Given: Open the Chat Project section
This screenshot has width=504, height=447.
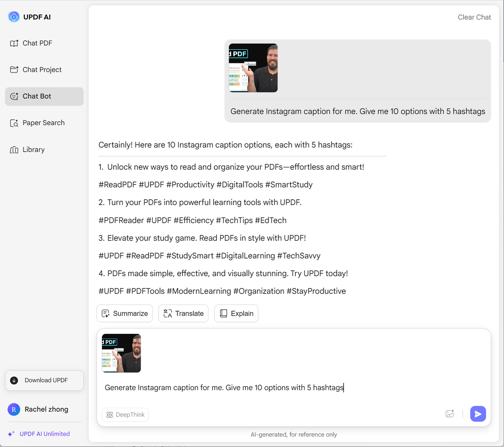Looking at the screenshot, I should (44, 70).
